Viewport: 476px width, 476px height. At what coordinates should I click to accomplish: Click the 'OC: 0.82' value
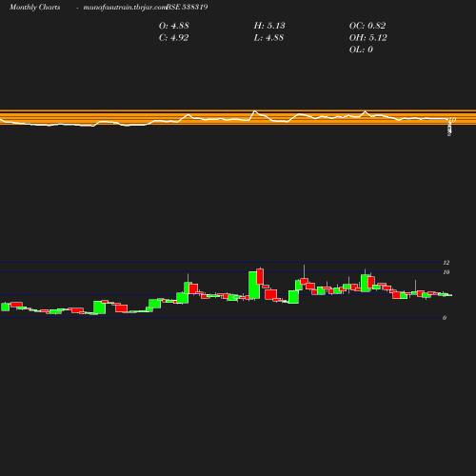coord(367,26)
